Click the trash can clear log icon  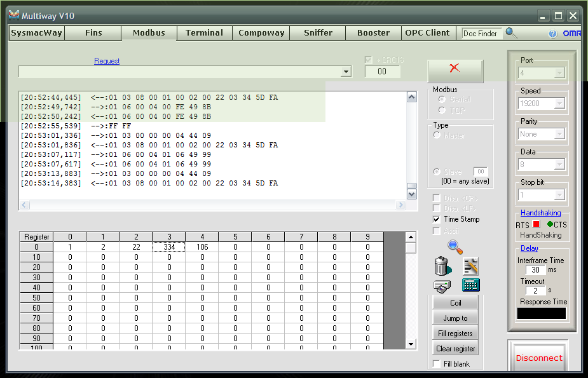coord(442,266)
